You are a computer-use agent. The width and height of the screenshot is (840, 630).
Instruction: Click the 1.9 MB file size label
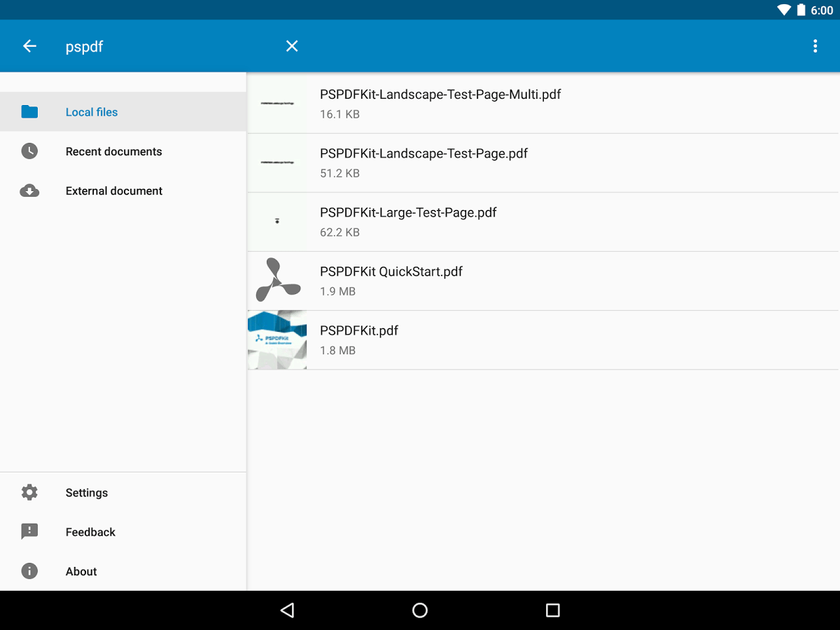337,291
